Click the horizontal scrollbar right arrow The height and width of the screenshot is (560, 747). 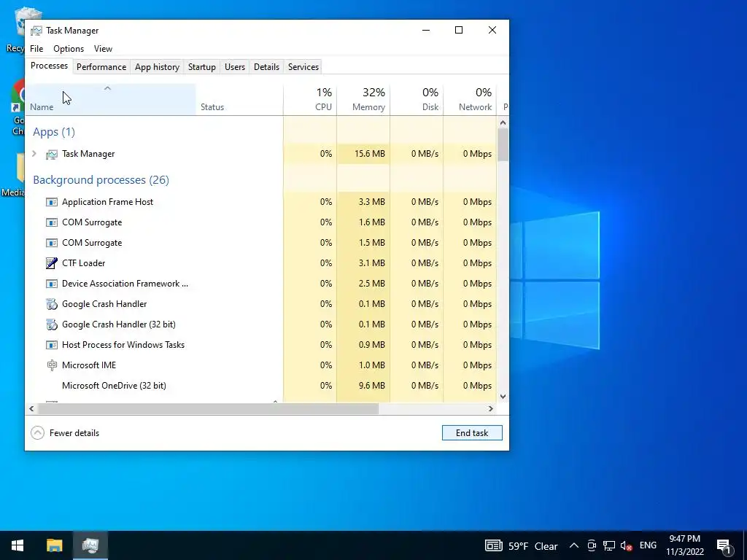(491, 408)
